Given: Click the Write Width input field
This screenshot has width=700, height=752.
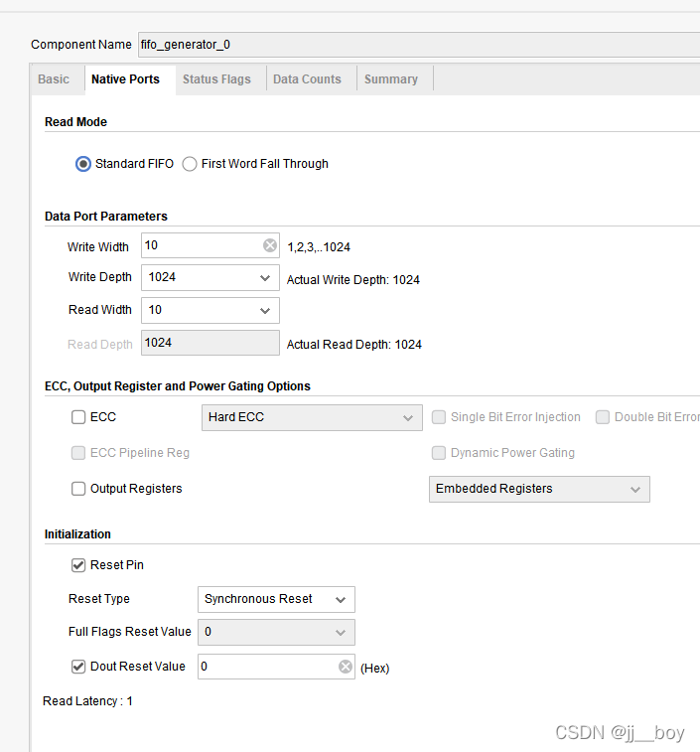Looking at the screenshot, I should point(210,245).
